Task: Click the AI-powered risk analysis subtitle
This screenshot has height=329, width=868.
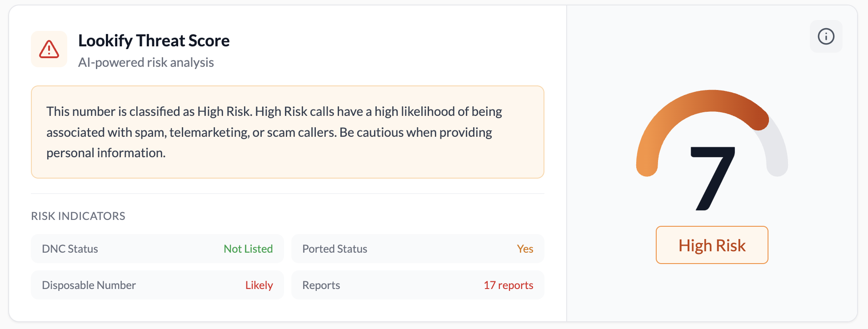Action: (x=146, y=62)
